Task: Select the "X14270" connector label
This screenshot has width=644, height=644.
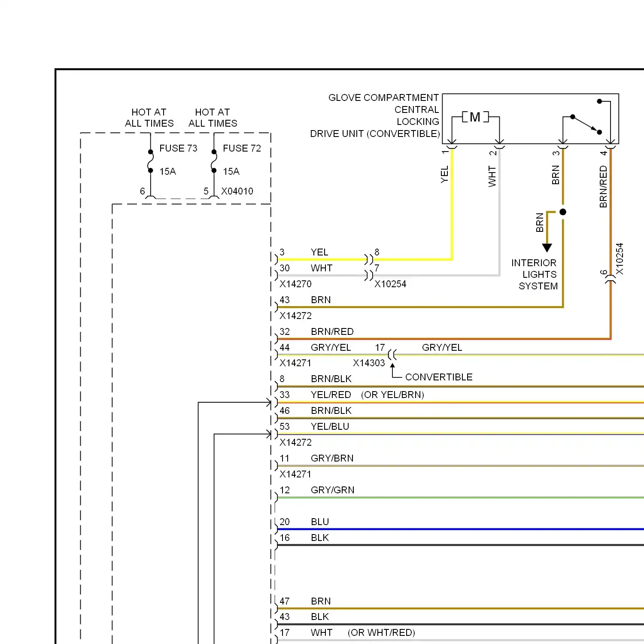Action: [295, 284]
